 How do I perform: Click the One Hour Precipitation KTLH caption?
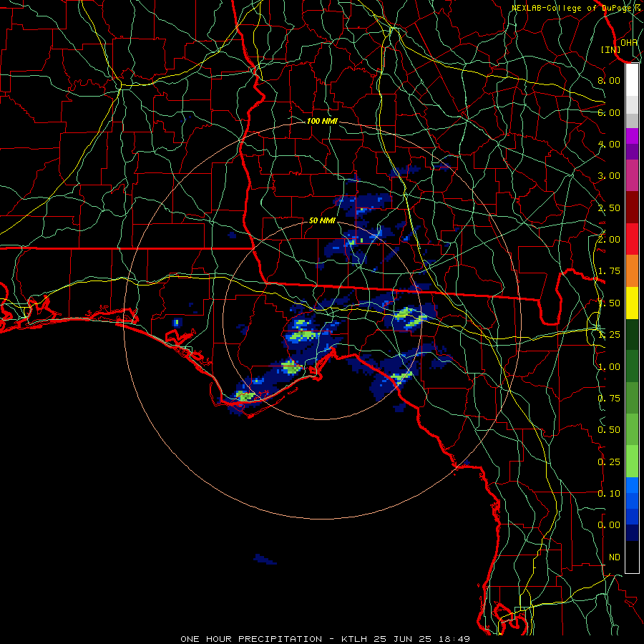tap(326, 639)
